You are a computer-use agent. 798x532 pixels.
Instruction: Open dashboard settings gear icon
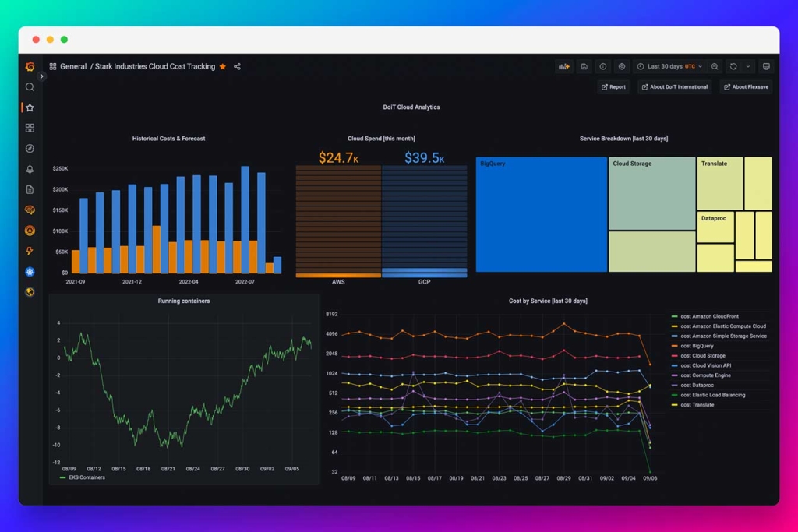click(x=621, y=67)
